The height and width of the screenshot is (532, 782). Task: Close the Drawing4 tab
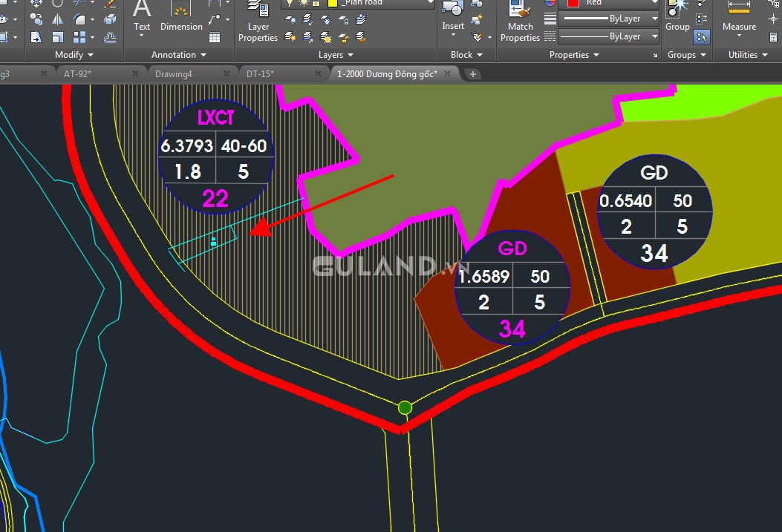pos(227,73)
